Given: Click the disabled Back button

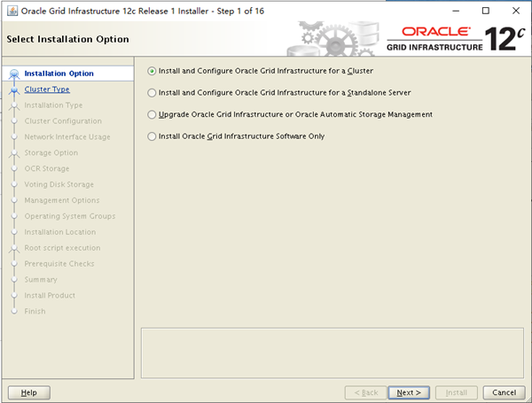Looking at the screenshot, I should click(365, 392).
